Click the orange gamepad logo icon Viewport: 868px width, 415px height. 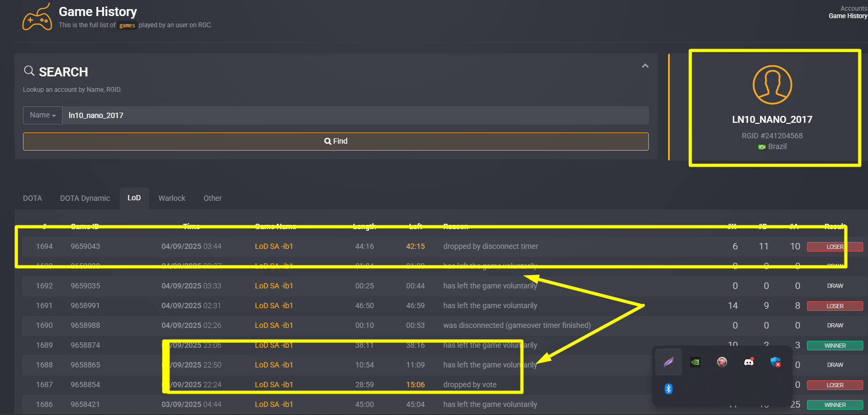tap(37, 17)
